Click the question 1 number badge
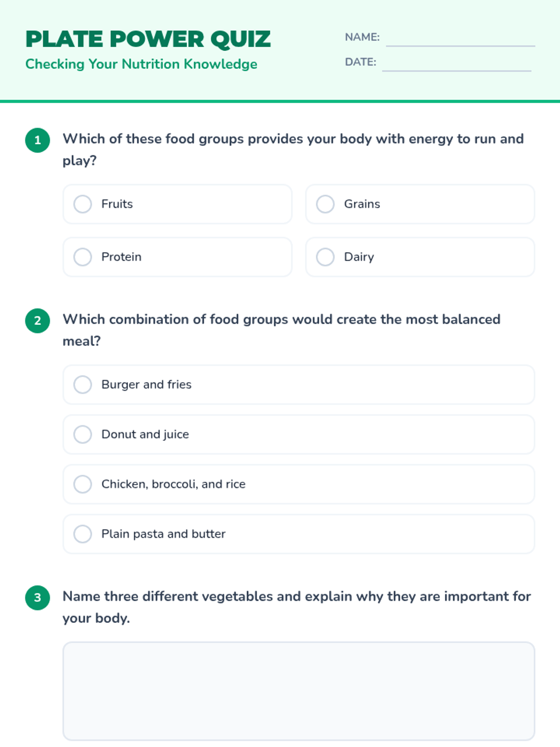The image size is (560, 747). click(x=37, y=140)
